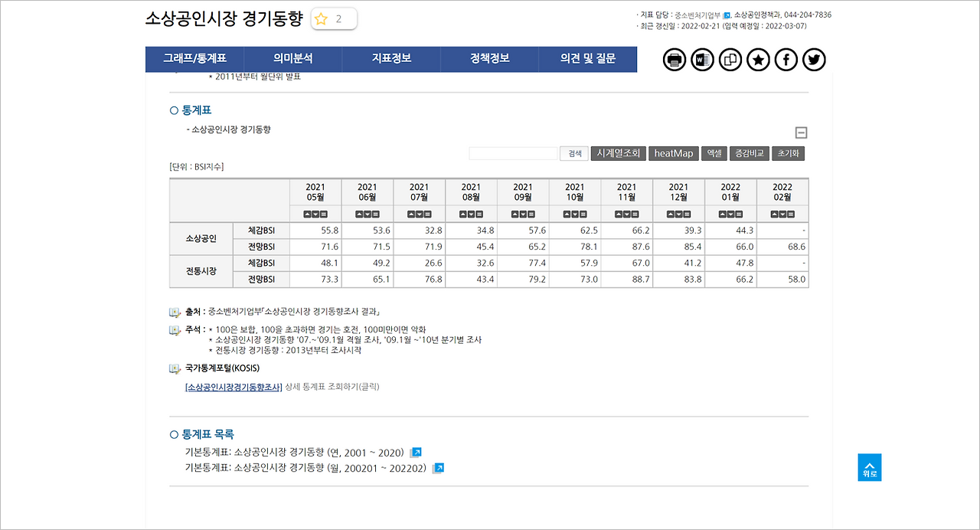Reset table with 초기화 button
Viewport: 980px width, 530px height.
click(x=789, y=153)
